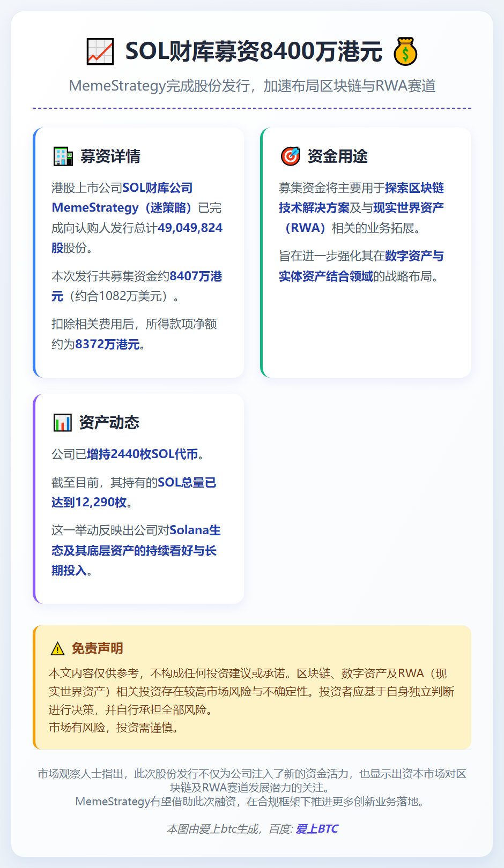Click the bold text 实体资产结合领域
The width and height of the screenshot is (504, 868).
coord(326,276)
